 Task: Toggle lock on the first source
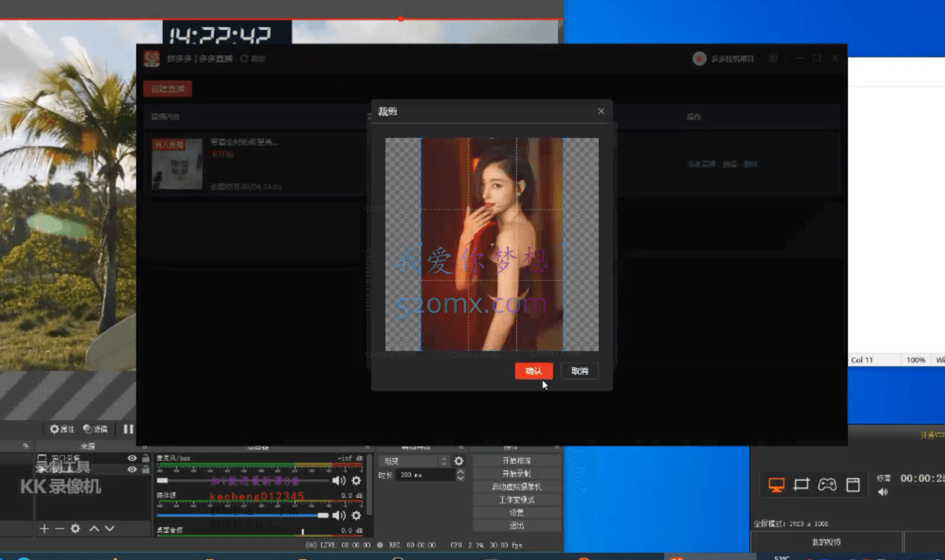(146, 458)
